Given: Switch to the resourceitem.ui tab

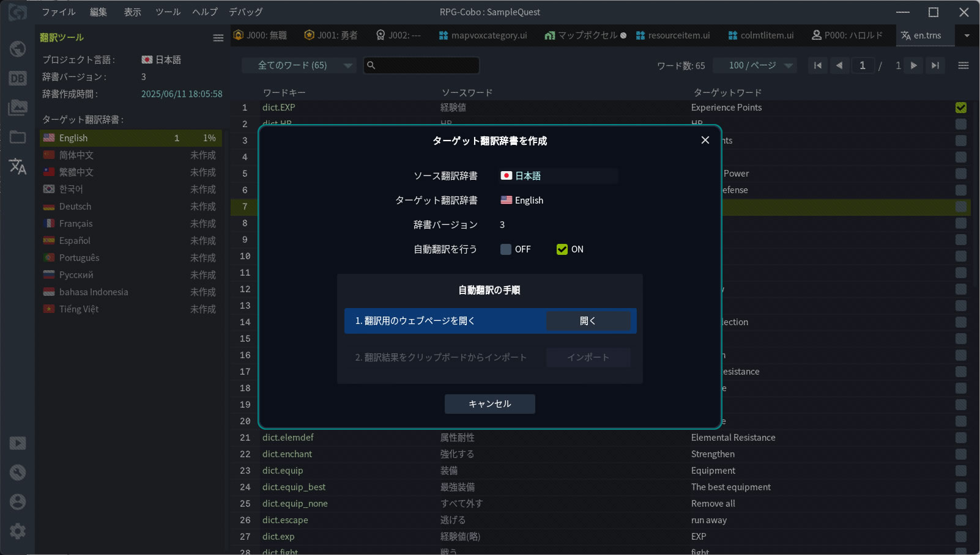Looking at the screenshot, I should (673, 35).
